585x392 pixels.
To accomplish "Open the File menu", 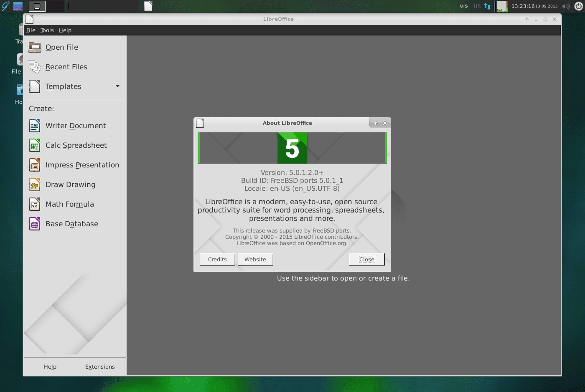I will tap(31, 30).
